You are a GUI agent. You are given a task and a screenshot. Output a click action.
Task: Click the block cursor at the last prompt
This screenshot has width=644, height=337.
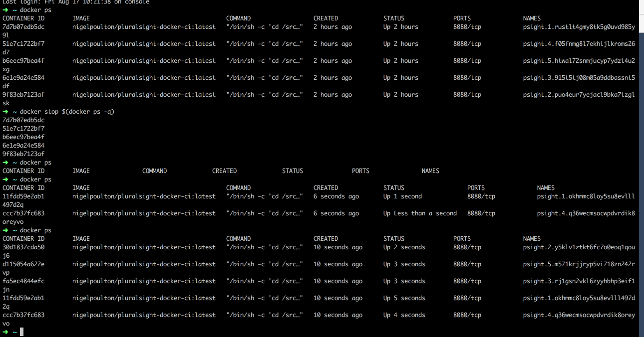point(21,332)
